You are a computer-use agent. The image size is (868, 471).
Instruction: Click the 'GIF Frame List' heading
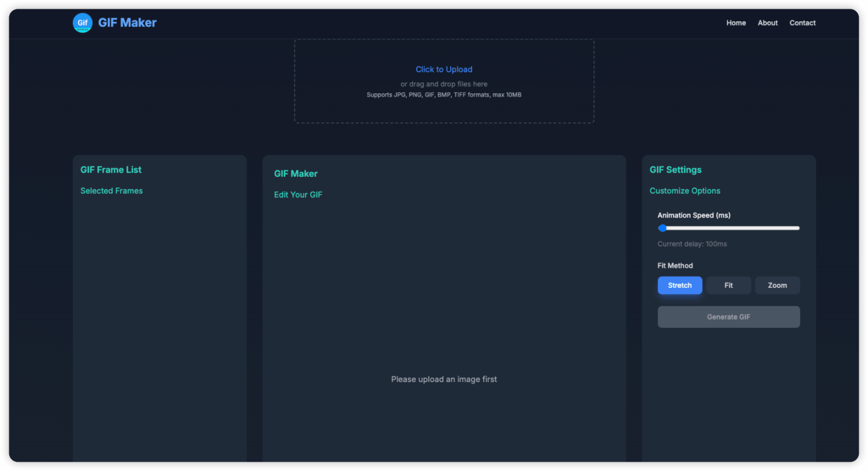pos(111,170)
